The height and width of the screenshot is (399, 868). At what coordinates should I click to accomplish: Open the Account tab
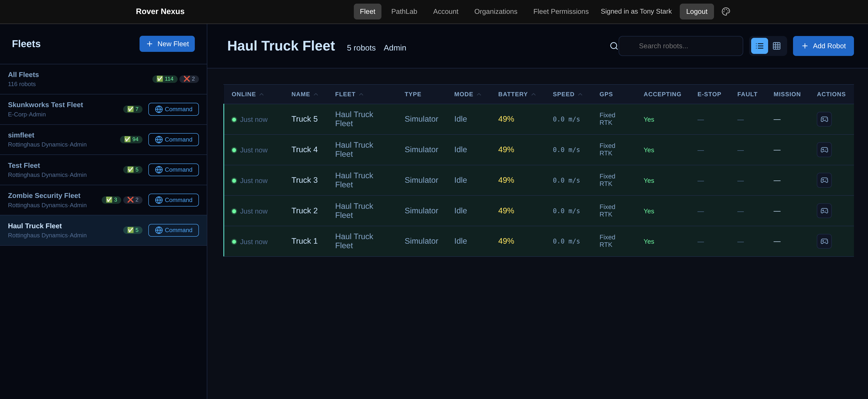pos(446,12)
